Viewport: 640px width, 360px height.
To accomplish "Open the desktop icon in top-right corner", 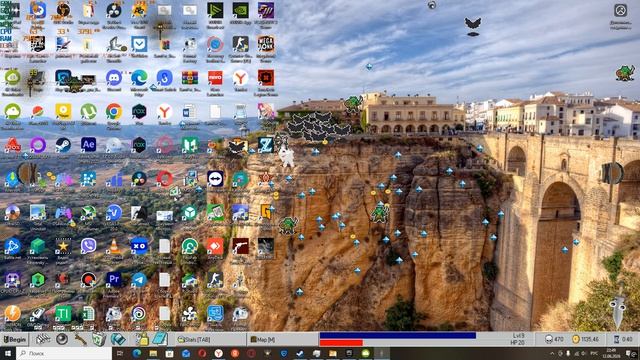I will pos(620,16).
